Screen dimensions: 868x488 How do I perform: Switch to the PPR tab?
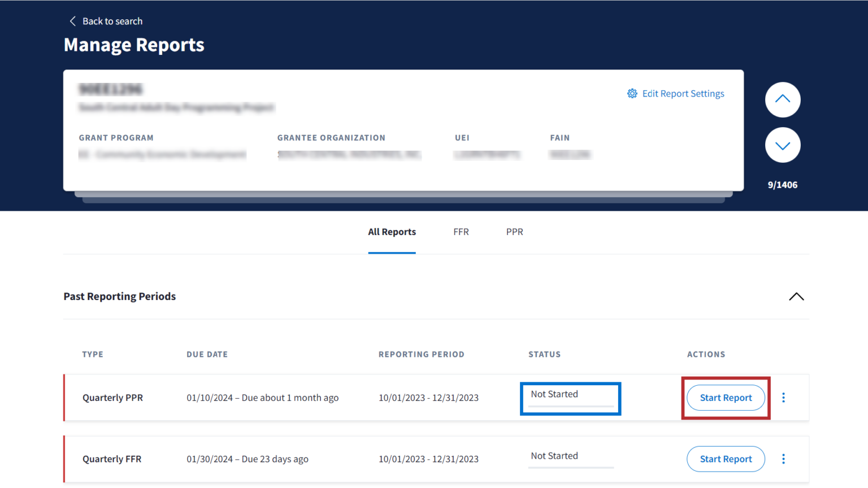[514, 232]
